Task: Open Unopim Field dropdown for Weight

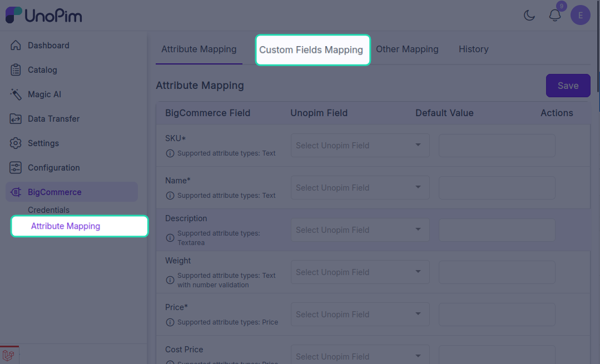Action: 360,272
